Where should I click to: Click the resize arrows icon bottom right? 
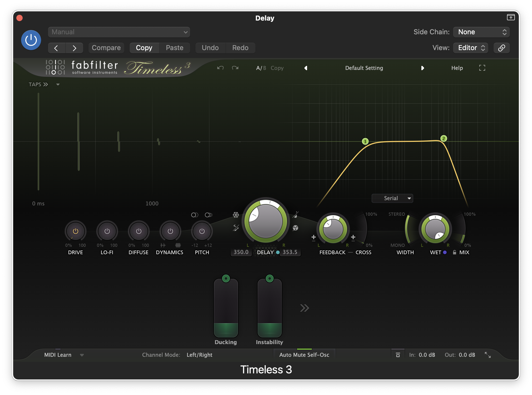(x=488, y=355)
